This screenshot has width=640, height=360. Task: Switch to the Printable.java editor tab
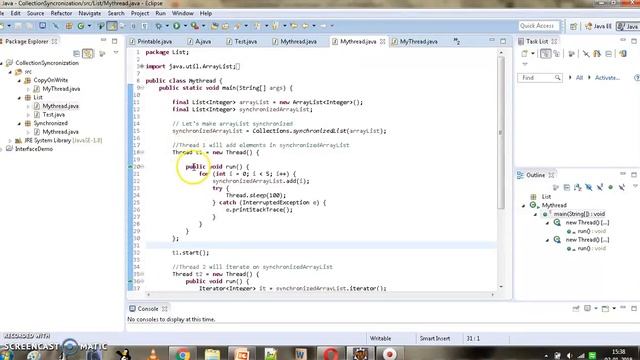tap(151, 41)
